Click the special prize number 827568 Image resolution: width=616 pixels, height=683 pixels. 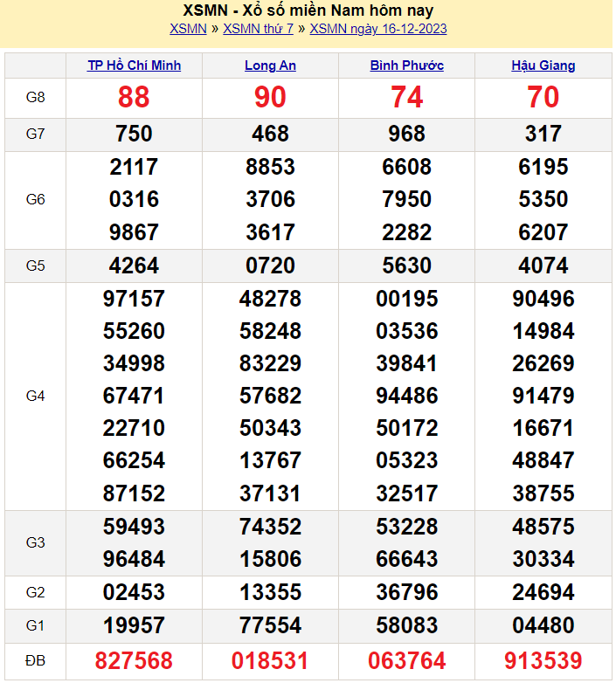[x=134, y=660]
